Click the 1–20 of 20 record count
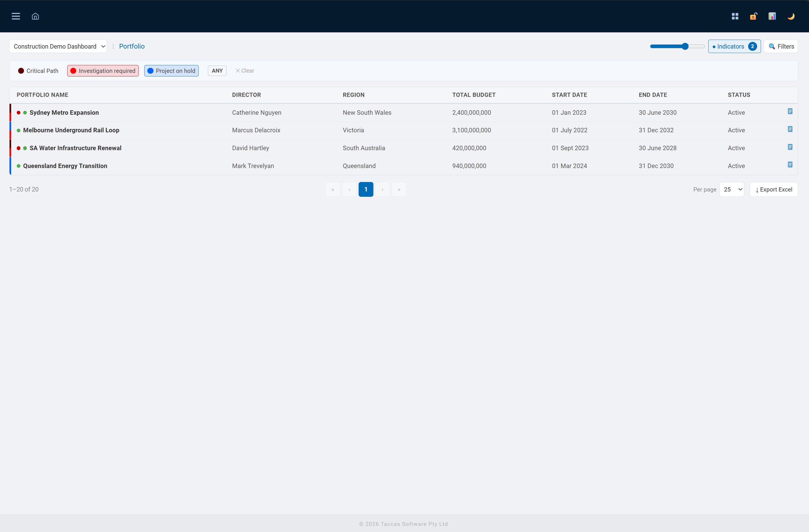Image resolution: width=809 pixels, height=532 pixels. 24,189
